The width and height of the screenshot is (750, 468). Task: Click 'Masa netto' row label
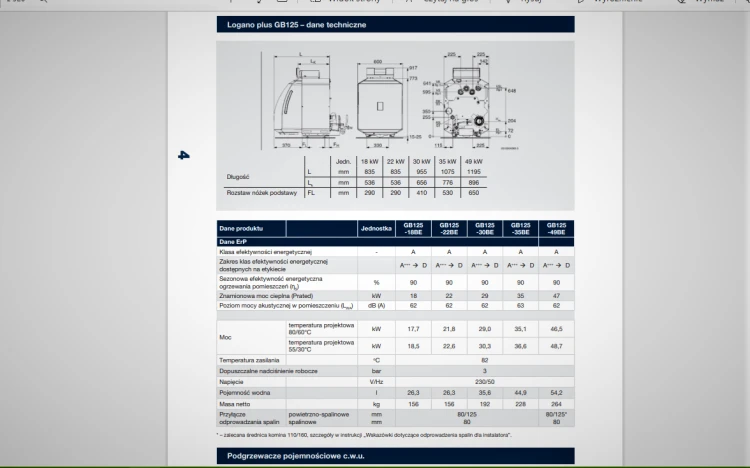click(x=234, y=404)
